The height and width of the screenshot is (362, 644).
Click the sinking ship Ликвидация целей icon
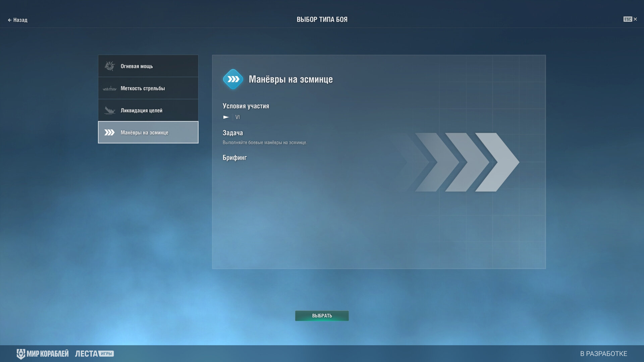[x=109, y=110]
